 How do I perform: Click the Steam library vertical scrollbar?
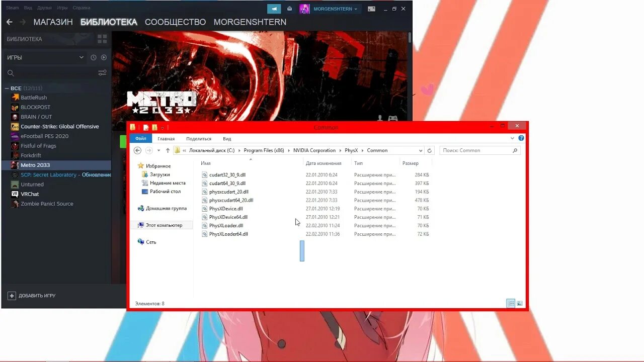coord(410,37)
